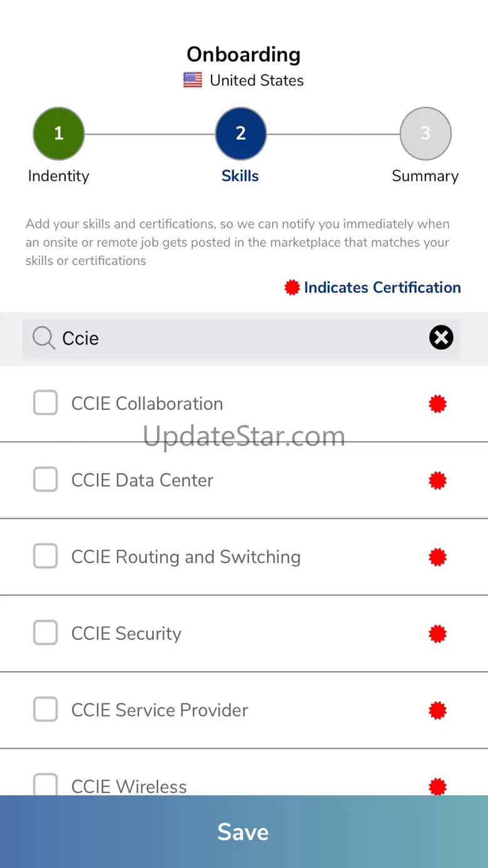Click certification badge for CCIE Security row
The image size is (488, 868).
[x=437, y=634]
